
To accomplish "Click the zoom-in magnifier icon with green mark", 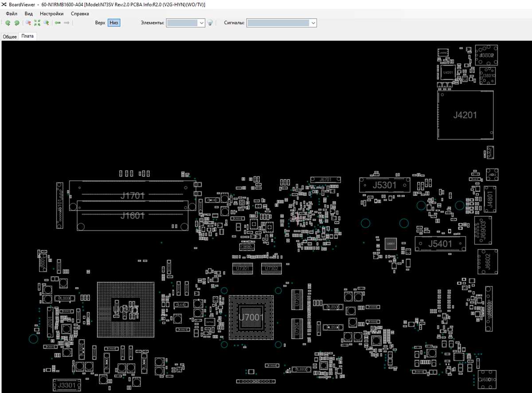I will [x=46, y=23].
